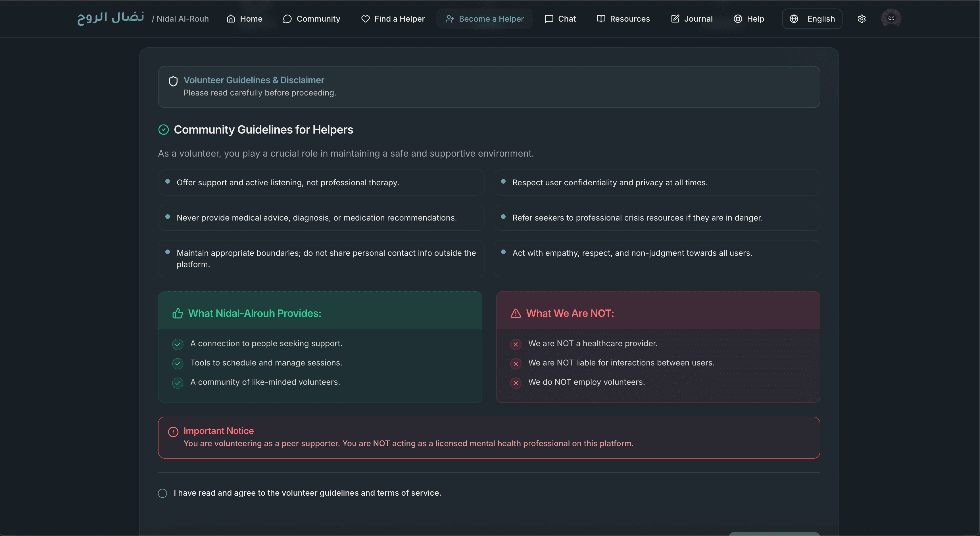
Task: Click the Nidal Al-Rouh Arabic logo
Action: tap(111, 18)
